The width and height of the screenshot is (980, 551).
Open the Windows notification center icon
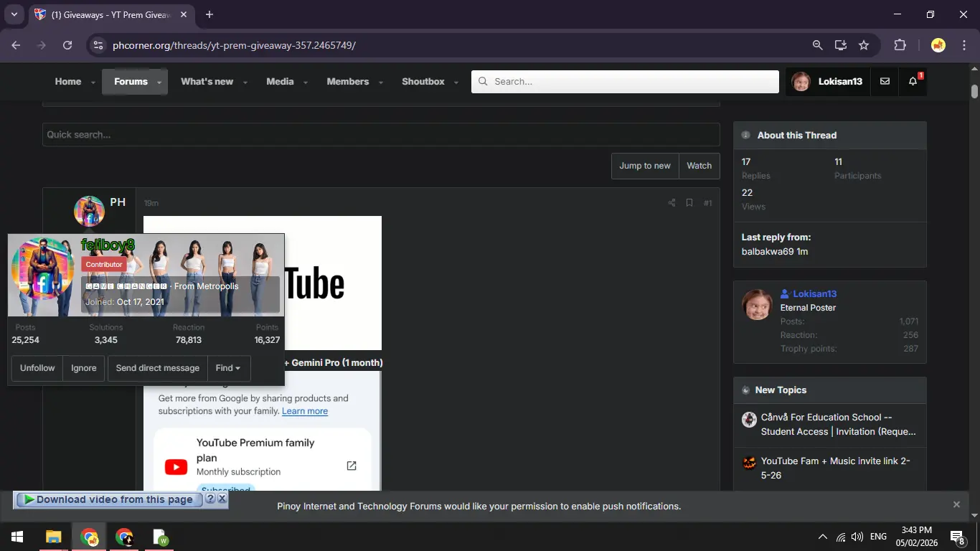pos(957,537)
